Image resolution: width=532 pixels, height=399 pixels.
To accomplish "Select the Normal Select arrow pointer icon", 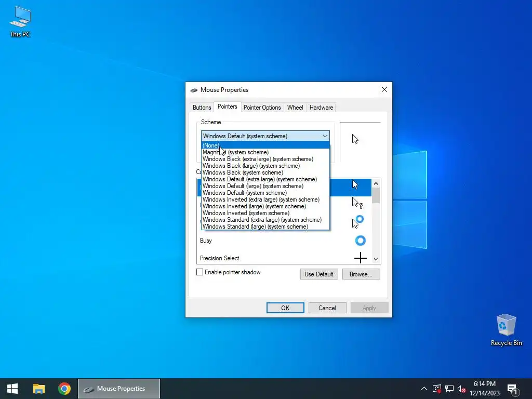I will (355, 184).
